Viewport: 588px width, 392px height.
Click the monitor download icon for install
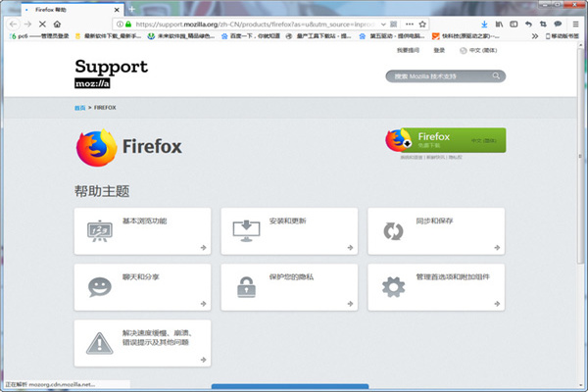246,231
